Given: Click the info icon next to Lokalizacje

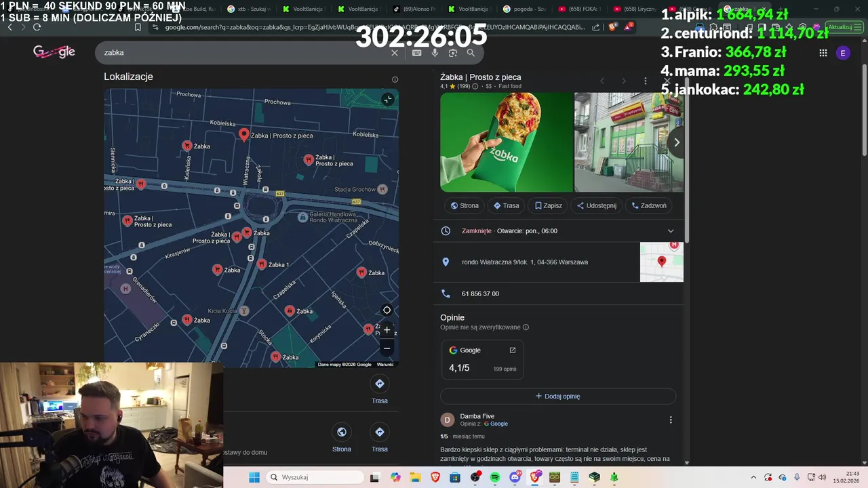Looking at the screenshot, I should pos(395,79).
